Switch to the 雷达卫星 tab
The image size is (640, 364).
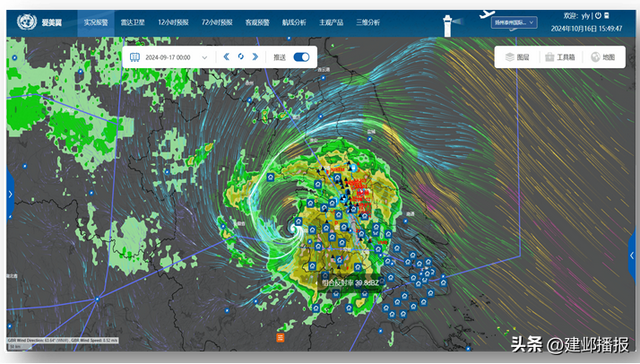pyautogui.click(x=133, y=22)
